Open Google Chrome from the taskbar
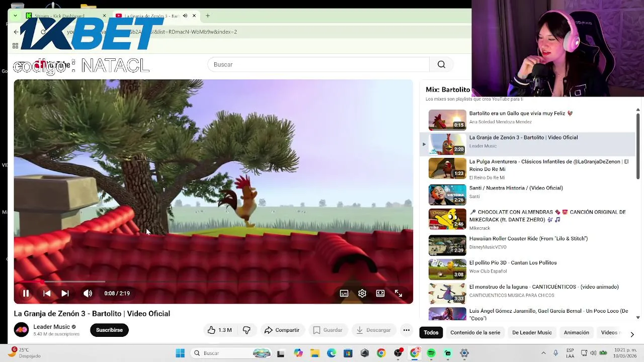The width and height of the screenshot is (644, 362). point(381,353)
